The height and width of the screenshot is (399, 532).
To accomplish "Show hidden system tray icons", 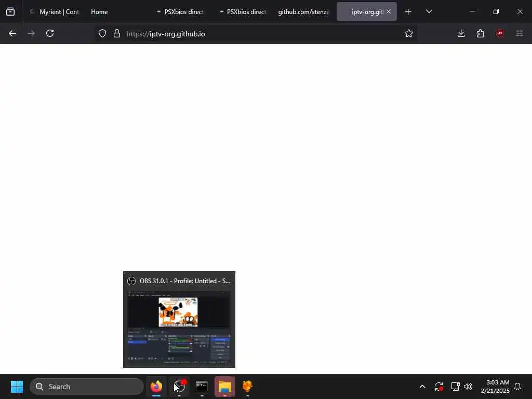I will click(x=422, y=387).
